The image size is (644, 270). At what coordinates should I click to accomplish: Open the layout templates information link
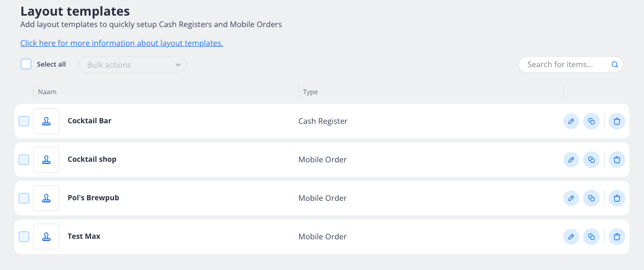122,43
